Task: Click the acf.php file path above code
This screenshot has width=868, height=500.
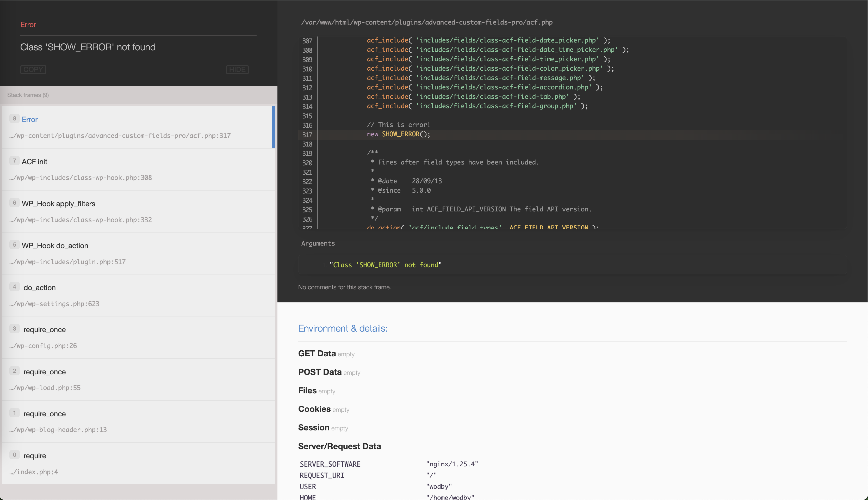Action: 426,22
